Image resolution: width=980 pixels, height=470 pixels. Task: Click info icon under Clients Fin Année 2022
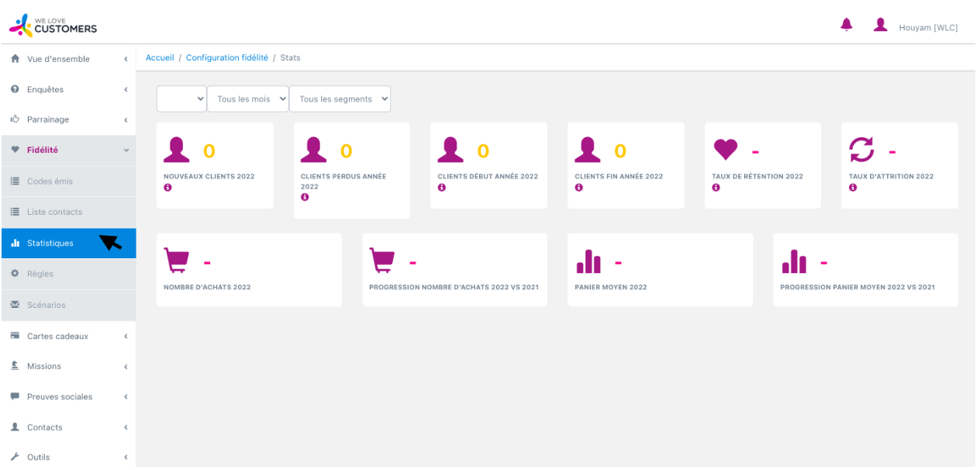pos(578,188)
